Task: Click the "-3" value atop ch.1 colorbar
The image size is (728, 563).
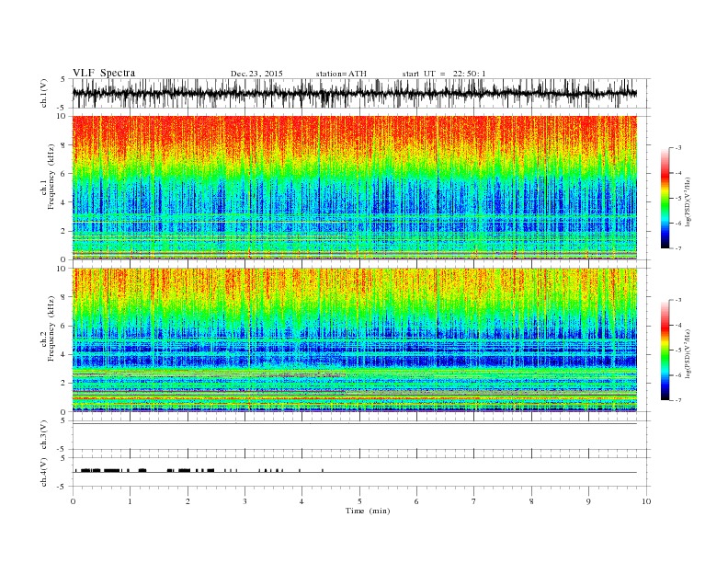Action: 678,148
